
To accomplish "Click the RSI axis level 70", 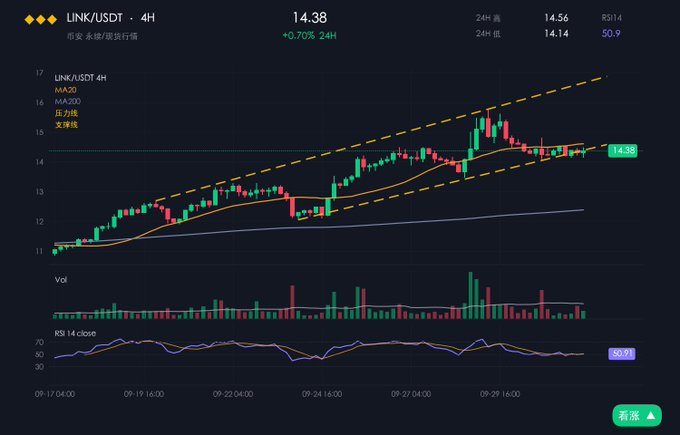I will pos(39,342).
